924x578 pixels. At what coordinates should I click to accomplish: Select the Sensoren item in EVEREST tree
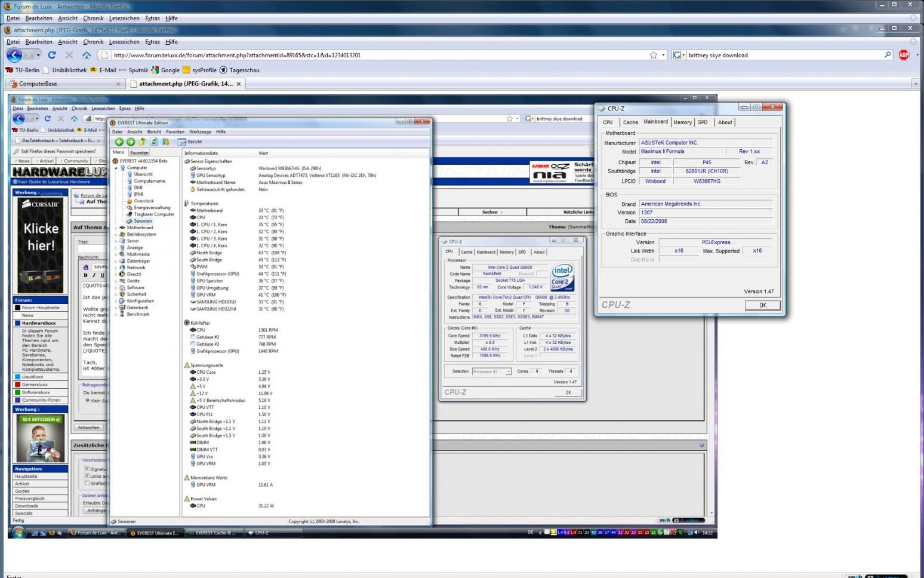click(143, 221)
